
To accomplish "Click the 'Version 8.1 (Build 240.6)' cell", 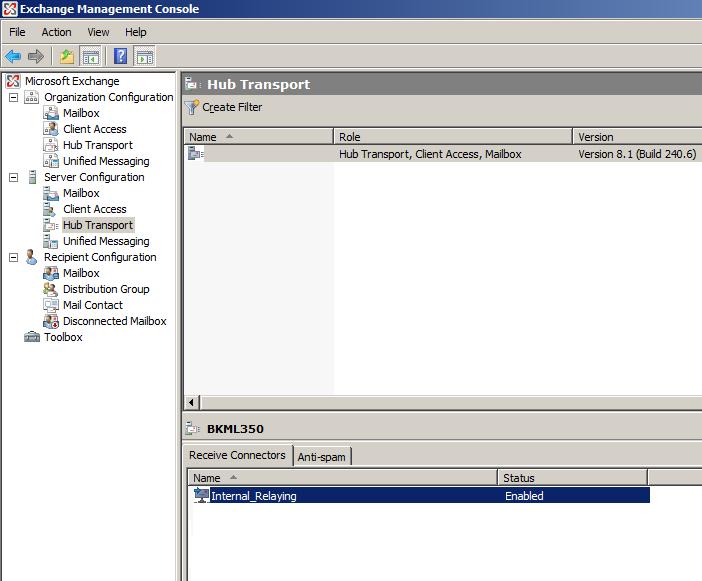I will coord(637,154).
